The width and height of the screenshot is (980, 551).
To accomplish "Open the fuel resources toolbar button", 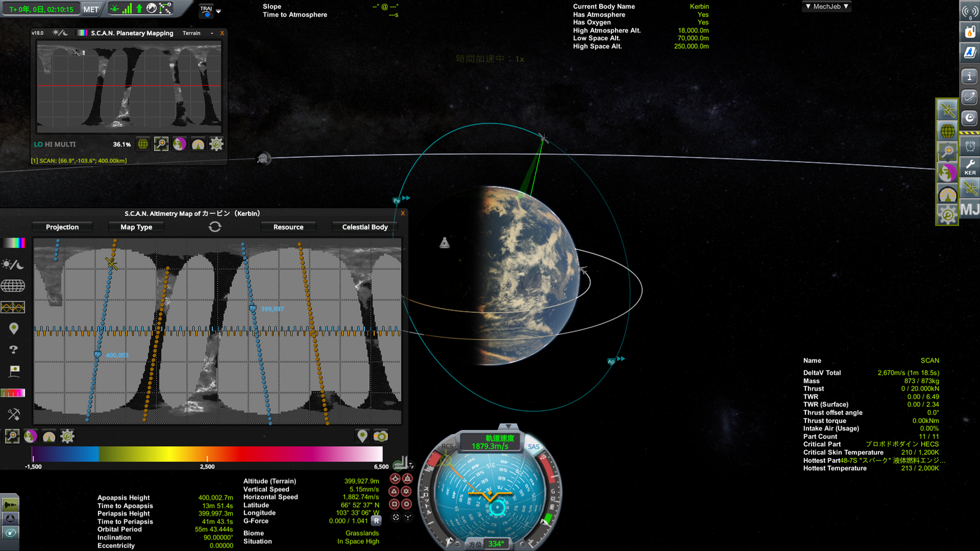I will click(x=970, y=31).
